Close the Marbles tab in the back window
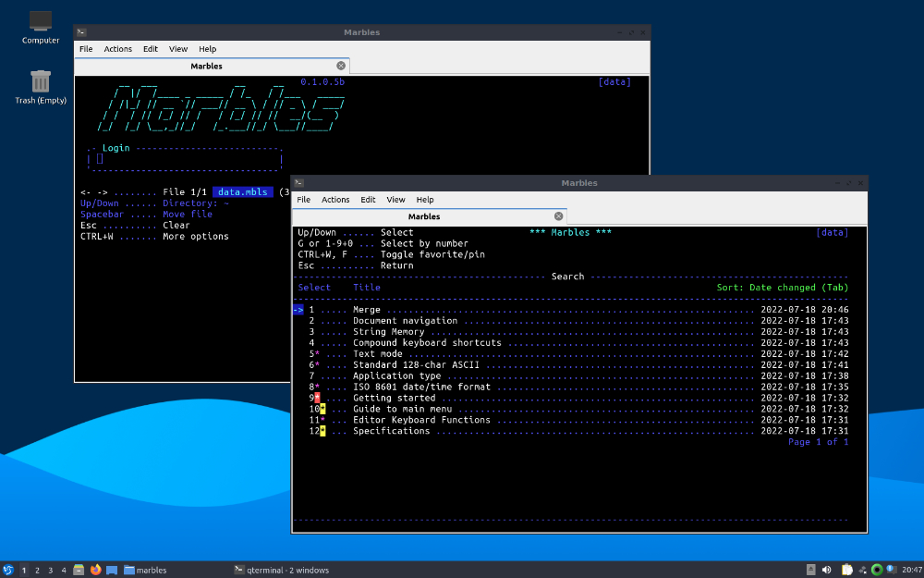924x578 pixels. 341,66
